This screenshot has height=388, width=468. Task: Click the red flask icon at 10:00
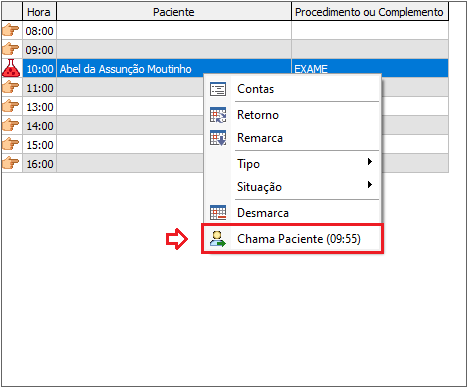tap(11, 68)
